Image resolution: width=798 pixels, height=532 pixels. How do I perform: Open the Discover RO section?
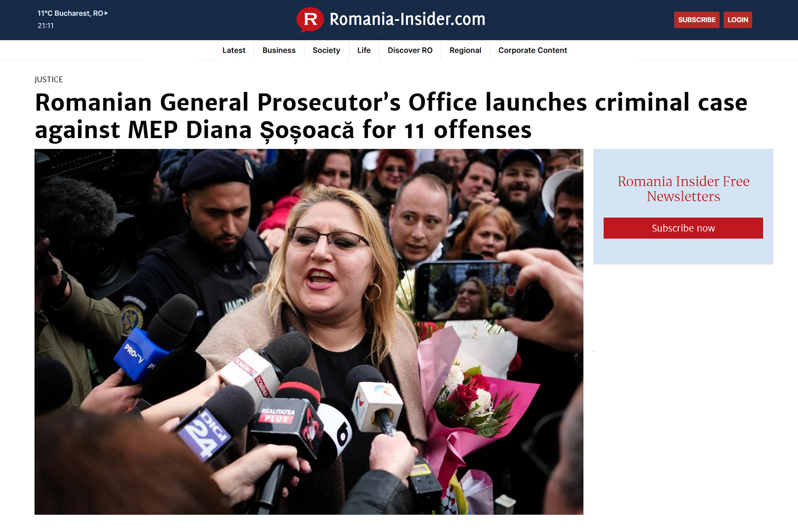pos(410,50)
